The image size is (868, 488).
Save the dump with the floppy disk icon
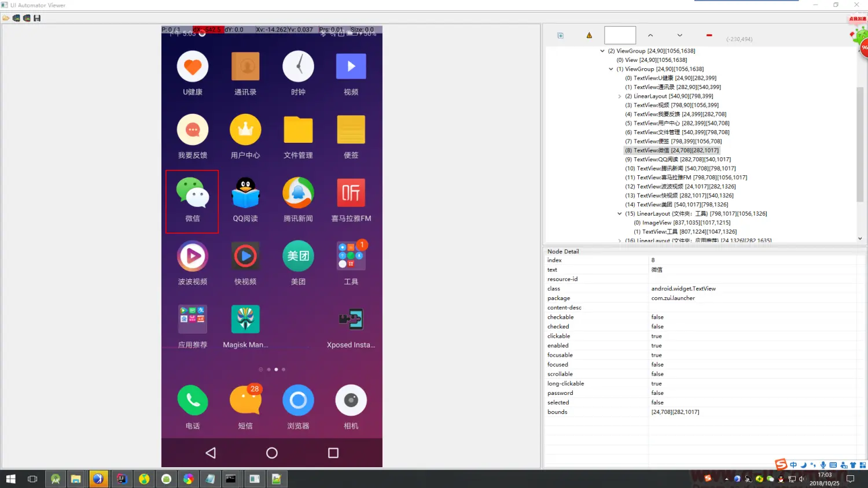click(x=37, y=19)
